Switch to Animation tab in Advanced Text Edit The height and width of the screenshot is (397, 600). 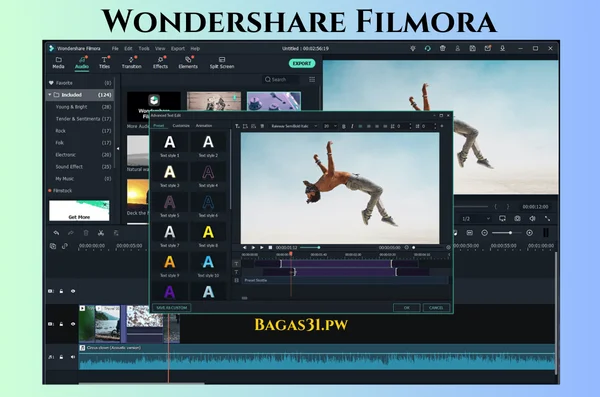[x=204, y=126]
